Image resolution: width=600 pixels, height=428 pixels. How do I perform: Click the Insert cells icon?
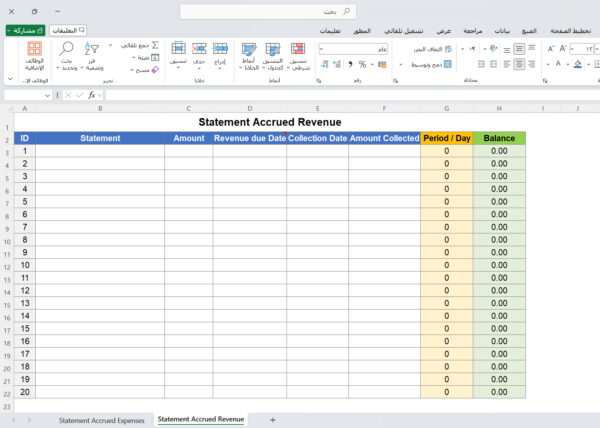[220, 49]
